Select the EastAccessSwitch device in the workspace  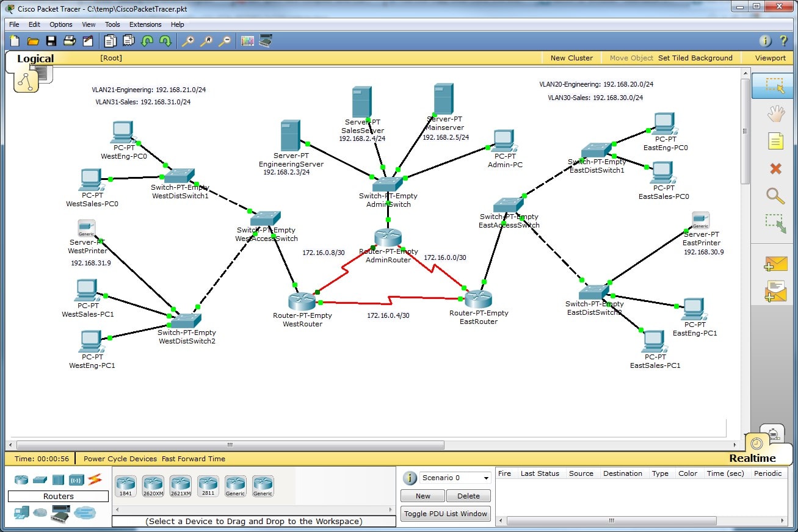click(x=508, y=205)
